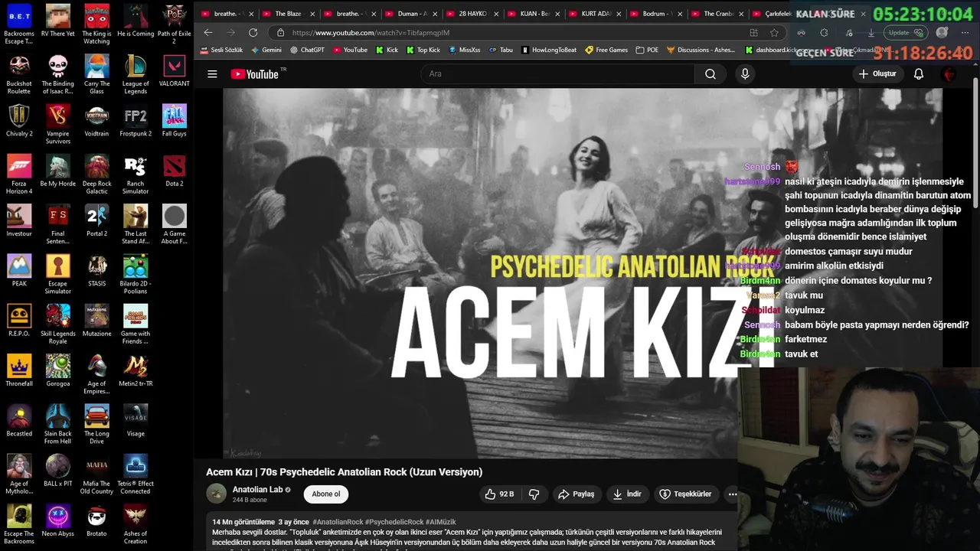Launch Buckshot Roulette desktop icon

coord(19,74)
